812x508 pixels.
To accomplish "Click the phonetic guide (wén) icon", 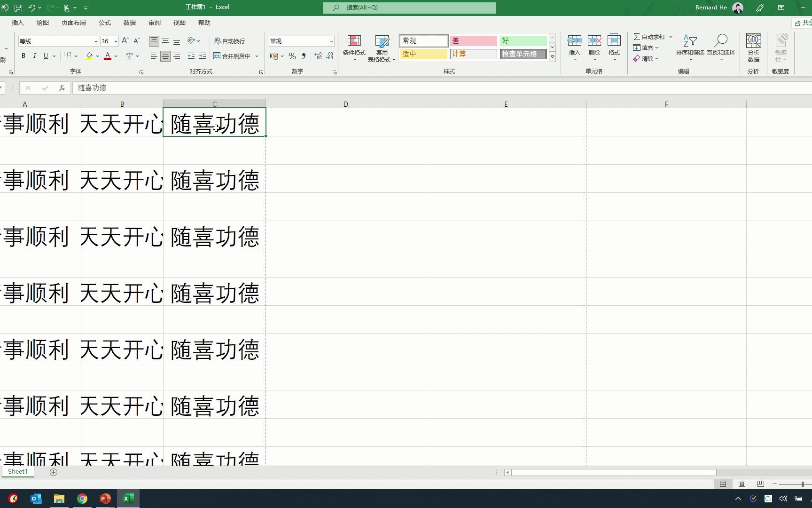I will coord(129,56).
